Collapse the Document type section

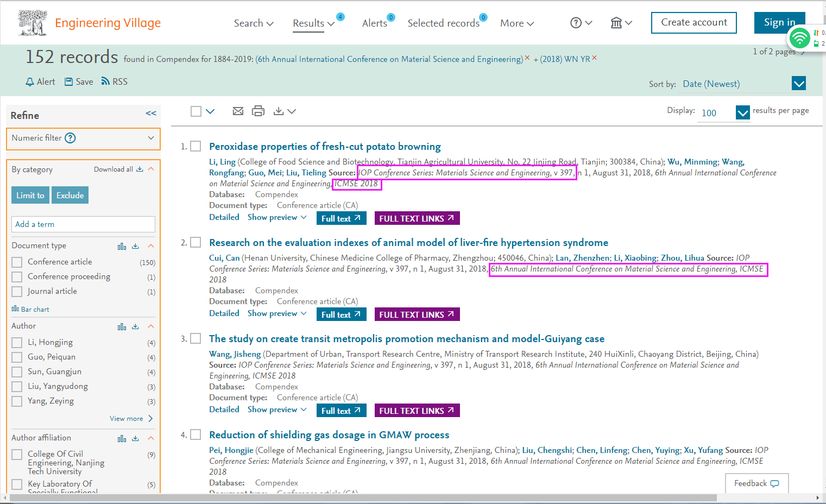click(151, 246)
